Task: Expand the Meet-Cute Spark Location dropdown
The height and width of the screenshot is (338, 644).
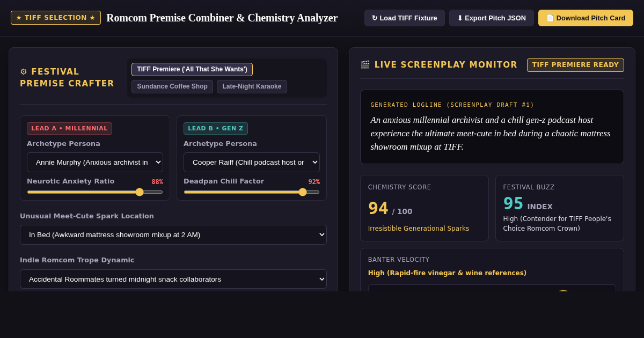Action: (173, 234)
